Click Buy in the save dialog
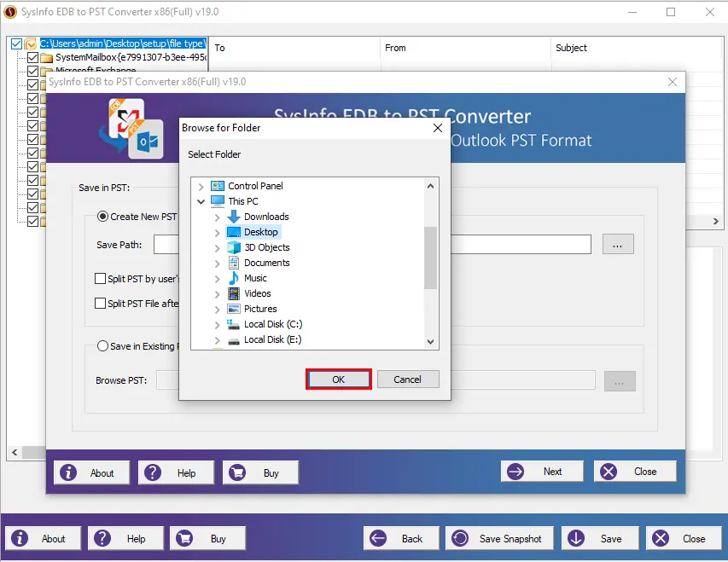Screen dimensions: 728x562 click(x=260, y=472)
